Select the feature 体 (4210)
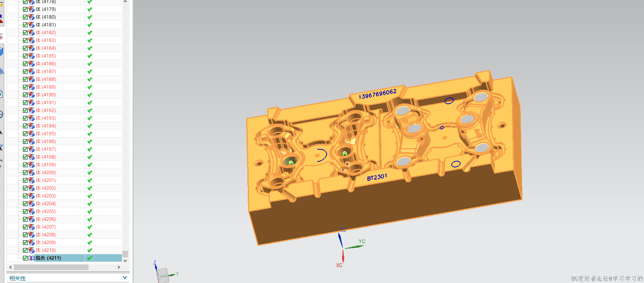Viewport: 644px width, 283px height. click(x=46, y=250)
